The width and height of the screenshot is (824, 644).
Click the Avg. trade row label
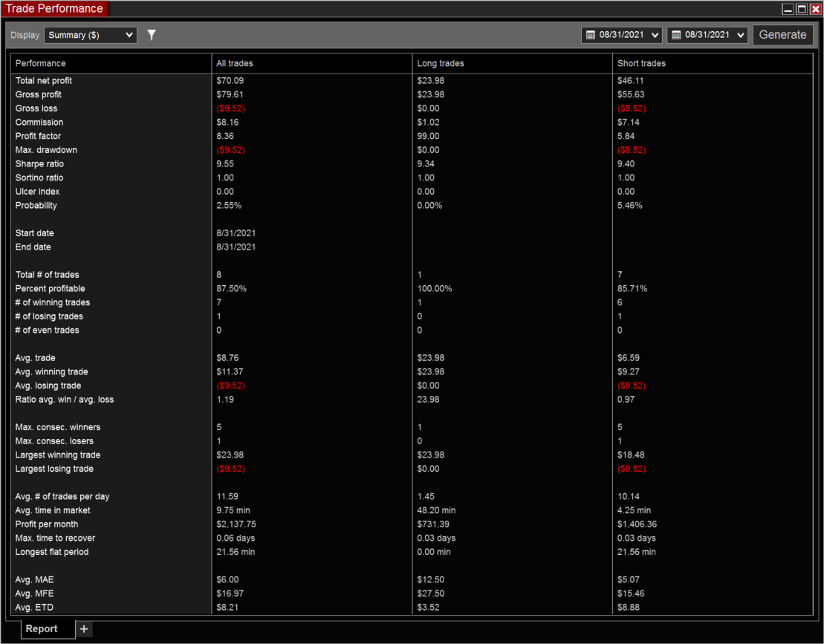click(35, 358)
